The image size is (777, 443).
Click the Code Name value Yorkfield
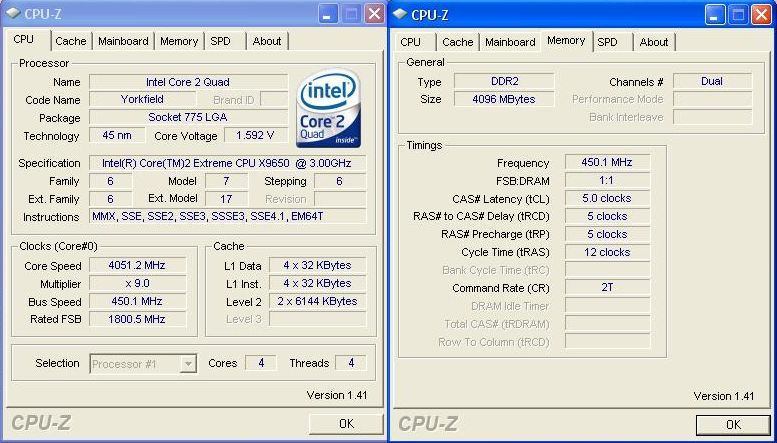click(142, 99)
